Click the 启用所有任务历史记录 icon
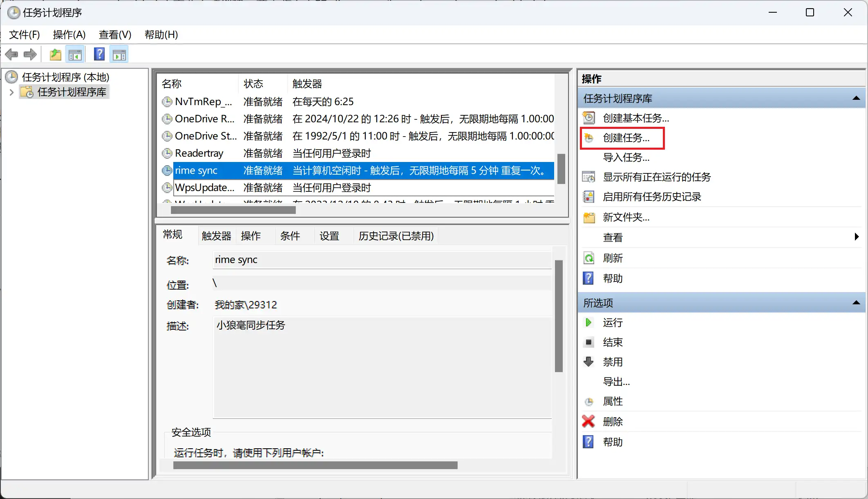868x499 pixels. point(588,197)
